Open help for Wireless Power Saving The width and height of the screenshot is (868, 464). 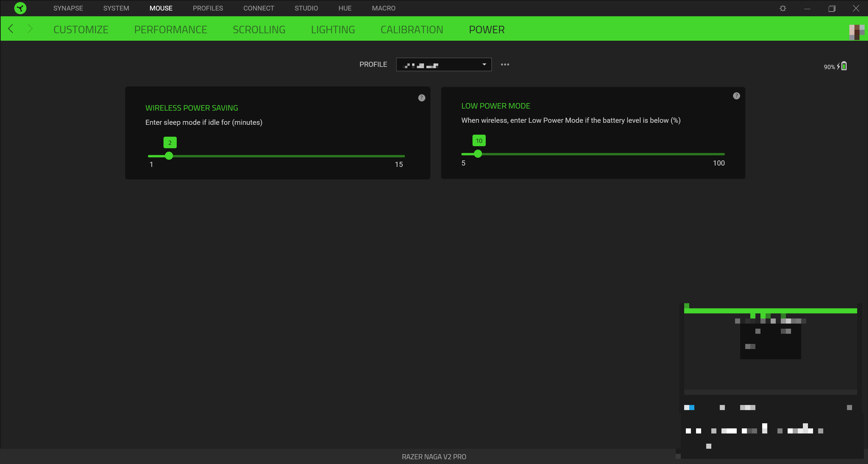click(421, 98)
